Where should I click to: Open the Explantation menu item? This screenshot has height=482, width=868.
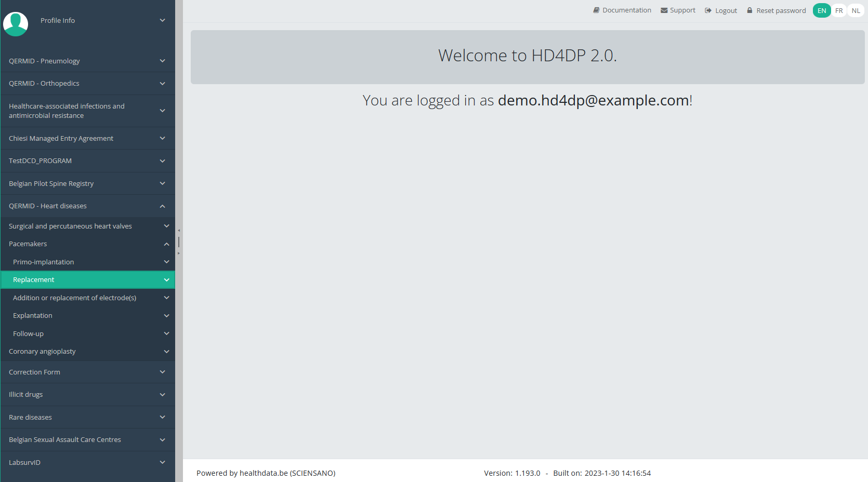[x=33, y=316]
